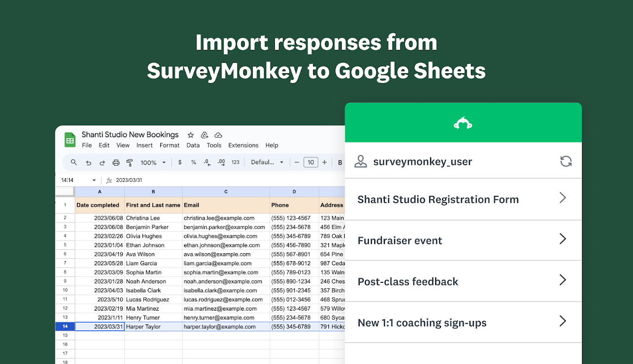Open the Edit menu
This screenshot has height=364, width=633.
104,145
